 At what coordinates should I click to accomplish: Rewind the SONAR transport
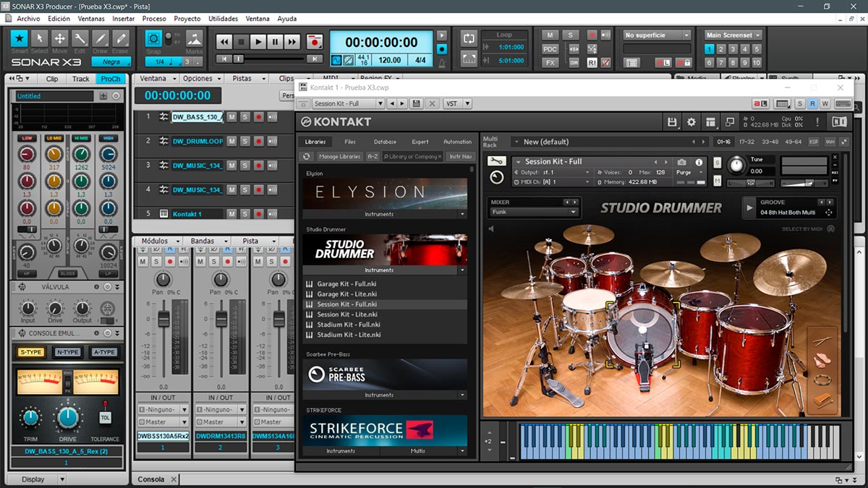pos(224,42)
